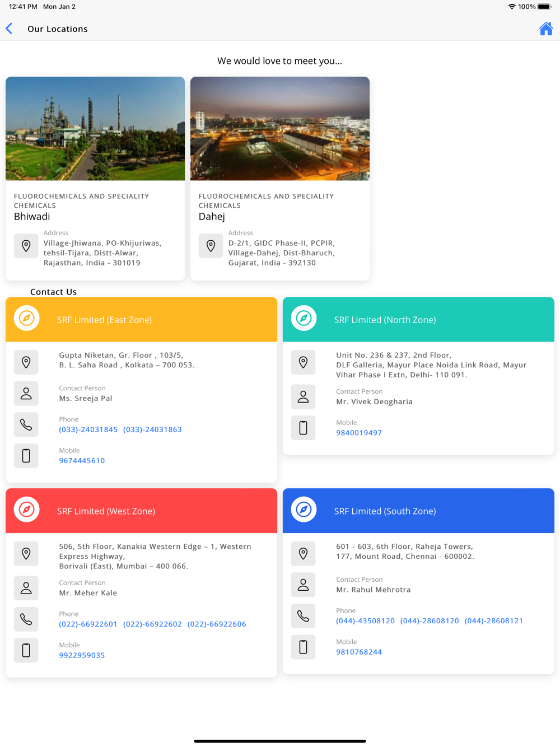The image size is (560, 747).
Task: Dial North Zone mobile 9840019497
Action: [359, 433]
